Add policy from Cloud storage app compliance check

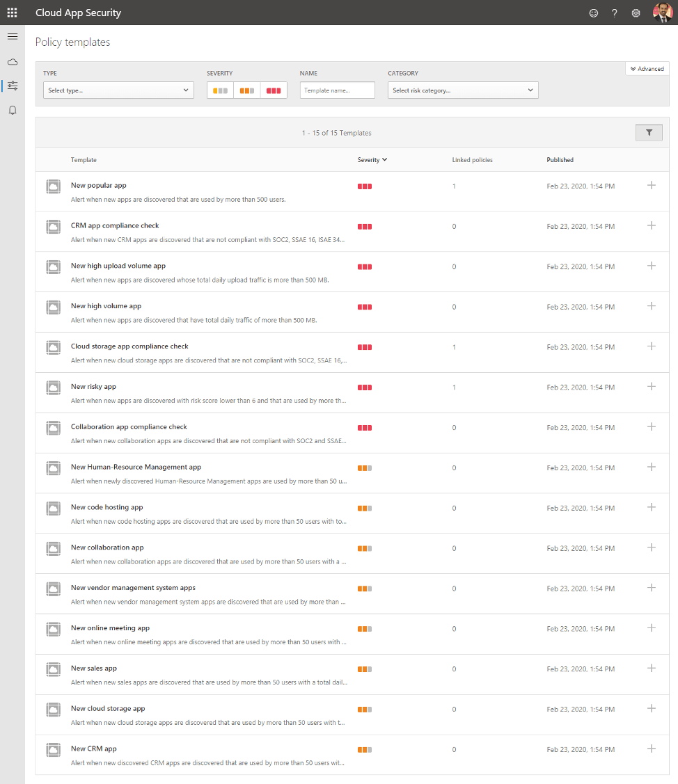pyautogui.click(x=652, y=346)
